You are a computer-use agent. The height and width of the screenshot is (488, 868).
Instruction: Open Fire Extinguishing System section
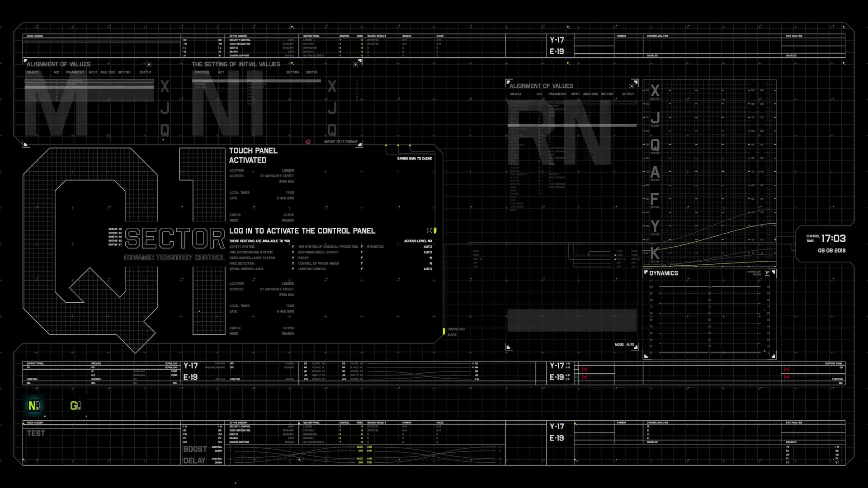coord(251,252)
